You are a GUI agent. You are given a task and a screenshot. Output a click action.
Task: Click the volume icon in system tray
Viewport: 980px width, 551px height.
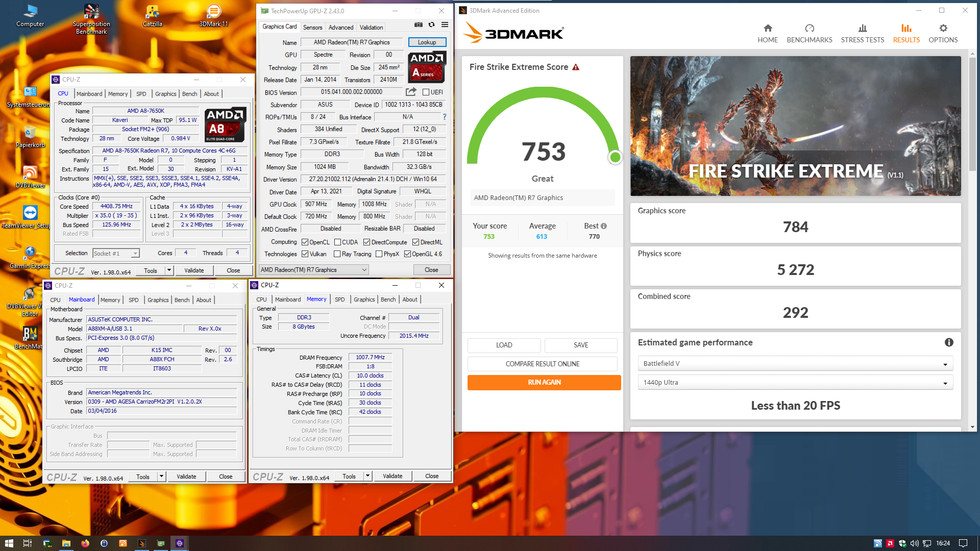coord(914,543)
